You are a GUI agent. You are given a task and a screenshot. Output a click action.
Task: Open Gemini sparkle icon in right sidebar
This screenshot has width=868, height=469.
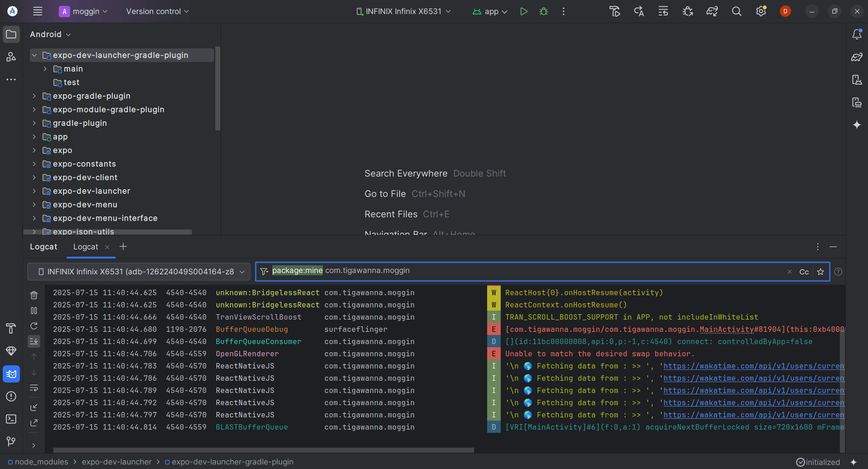[x=857, y=125]
